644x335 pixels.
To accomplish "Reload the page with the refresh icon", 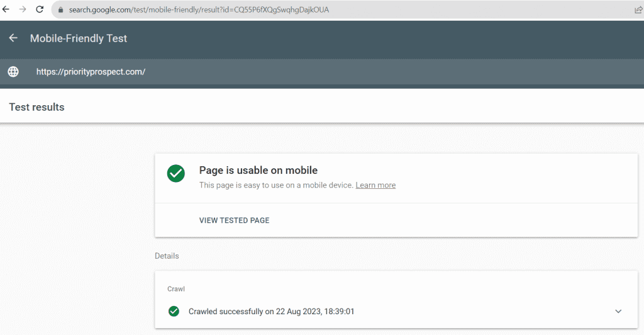I will (40, 9).
